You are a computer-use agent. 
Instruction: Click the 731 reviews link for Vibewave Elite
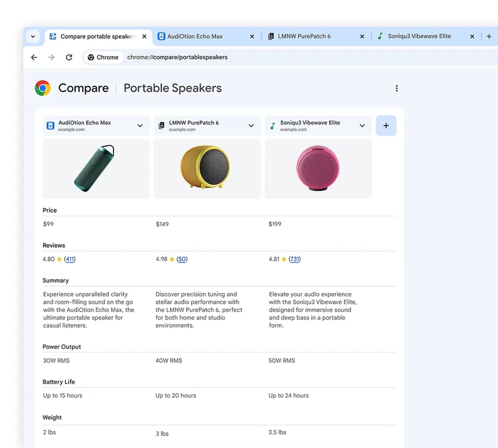coord(294,259)
